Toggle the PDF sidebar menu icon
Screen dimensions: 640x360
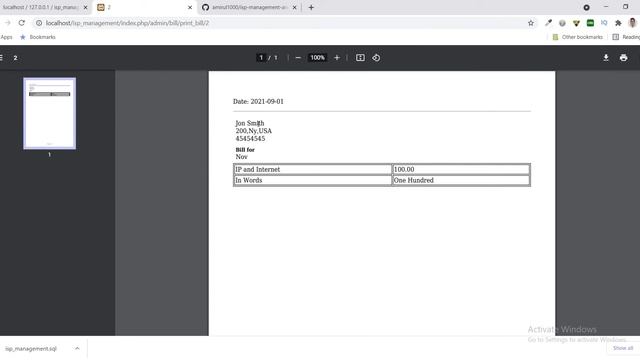[x=2, y=58]
